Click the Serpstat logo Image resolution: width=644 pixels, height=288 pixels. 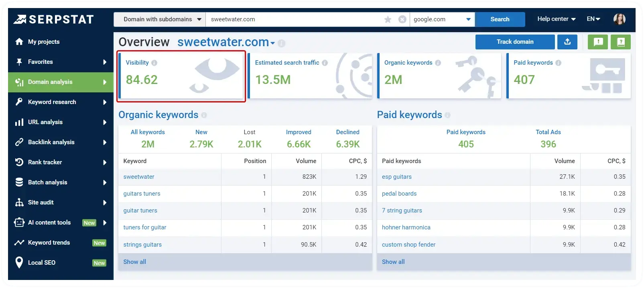coord(53,19)
